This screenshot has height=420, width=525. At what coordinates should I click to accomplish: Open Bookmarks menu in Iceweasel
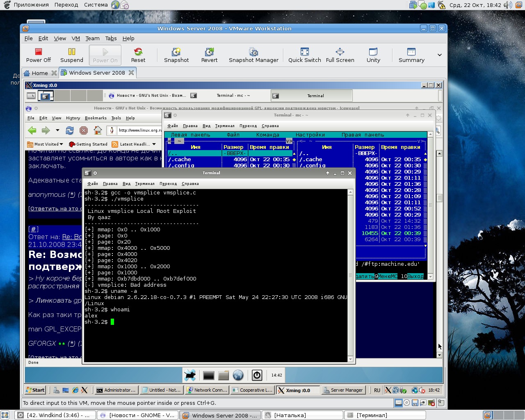point(96,118)
